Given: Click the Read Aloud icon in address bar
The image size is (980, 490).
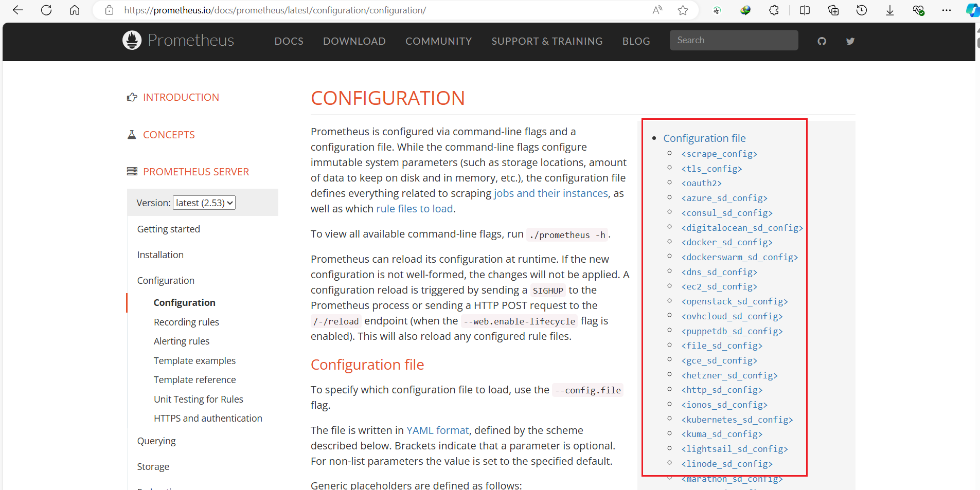Looking at the screenshot, I should [x=657, y=10].
